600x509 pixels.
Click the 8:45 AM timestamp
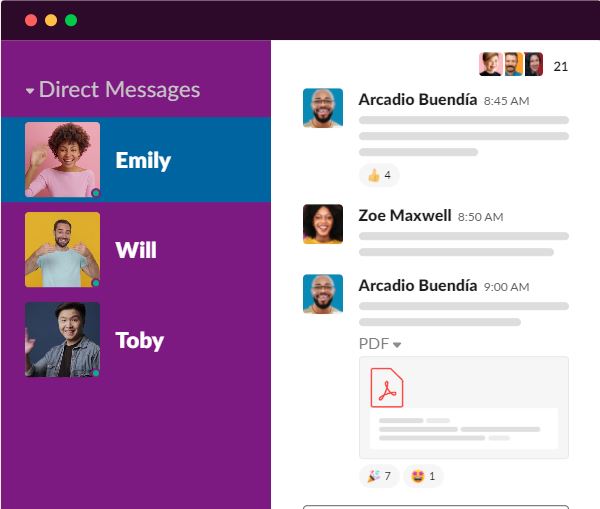(506, 101)
